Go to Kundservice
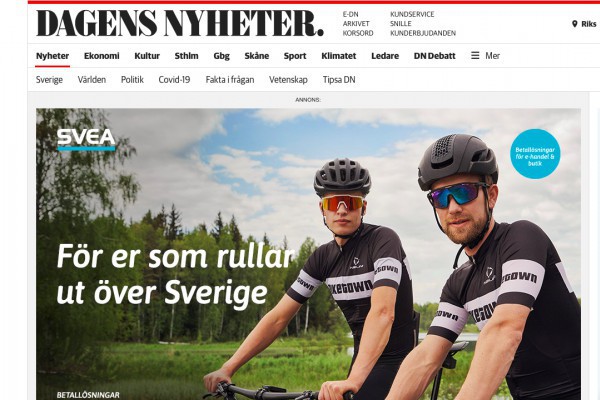600x400 pixels. coord(412,15)
